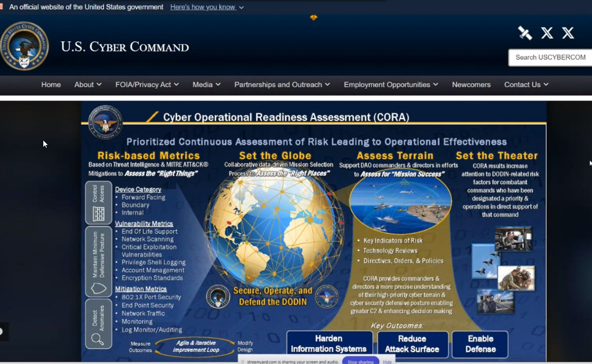Image resolution: width=592 pixels, height=364 pixels.
Task: Expand the "Here's how you know" disclosure
Action: (207, 7)
